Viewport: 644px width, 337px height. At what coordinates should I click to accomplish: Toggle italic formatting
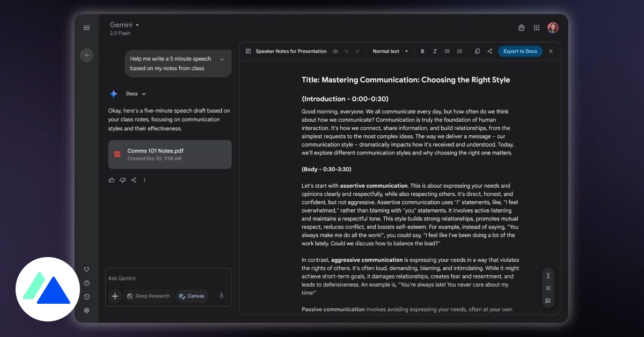coord(435,51)
